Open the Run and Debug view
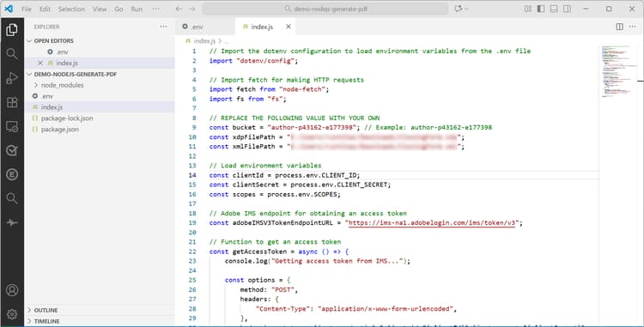The image size is (644, 327). (x=12, y=78)
